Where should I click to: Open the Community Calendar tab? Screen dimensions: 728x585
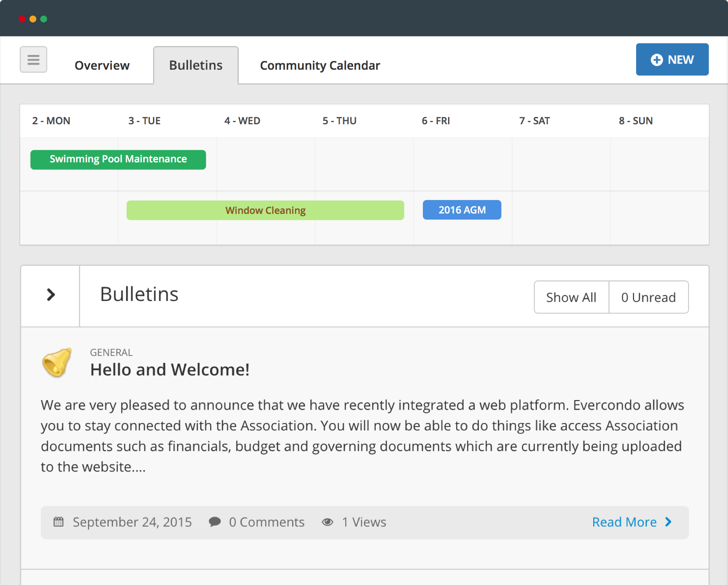click(x=320, y=65)
